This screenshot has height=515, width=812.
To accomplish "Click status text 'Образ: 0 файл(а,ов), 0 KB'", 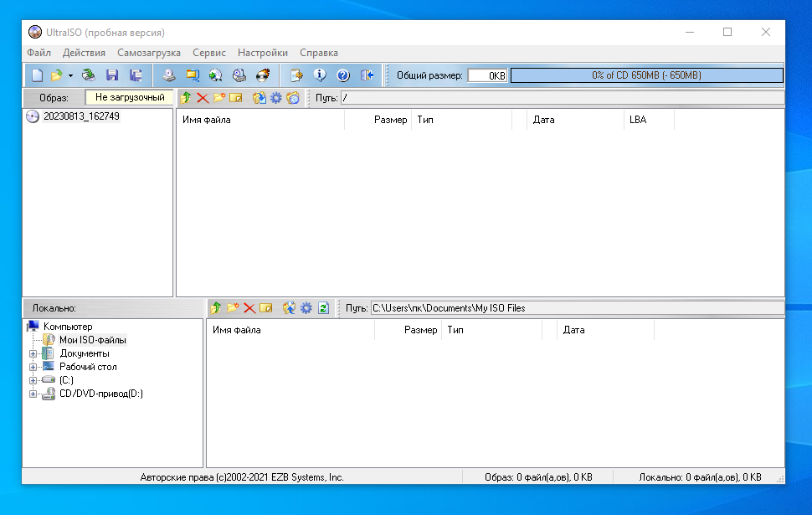I will coord(538,477).
